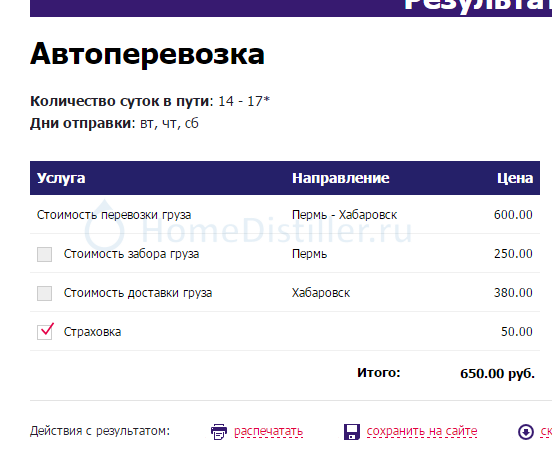Click the total '650.00 руб.' amount

497,373
